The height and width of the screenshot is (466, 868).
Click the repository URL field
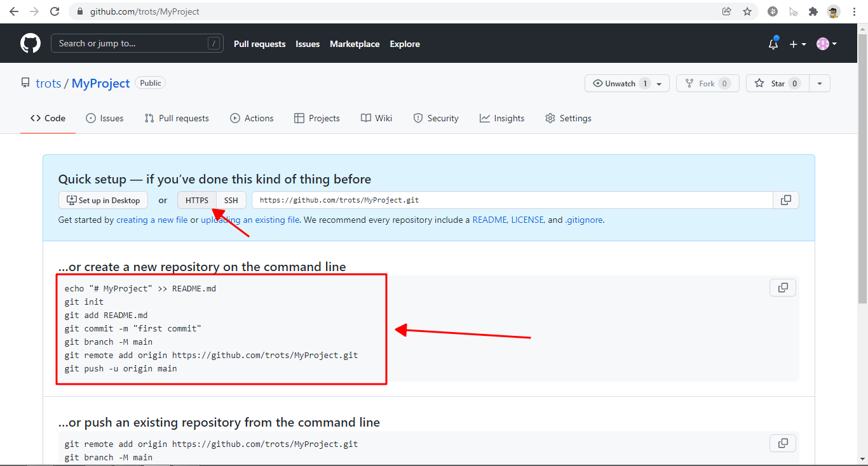(512, 200)
